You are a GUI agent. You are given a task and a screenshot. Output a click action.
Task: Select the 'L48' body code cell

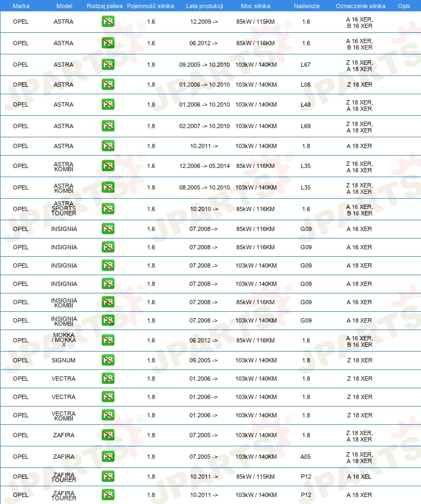point(306,104)
